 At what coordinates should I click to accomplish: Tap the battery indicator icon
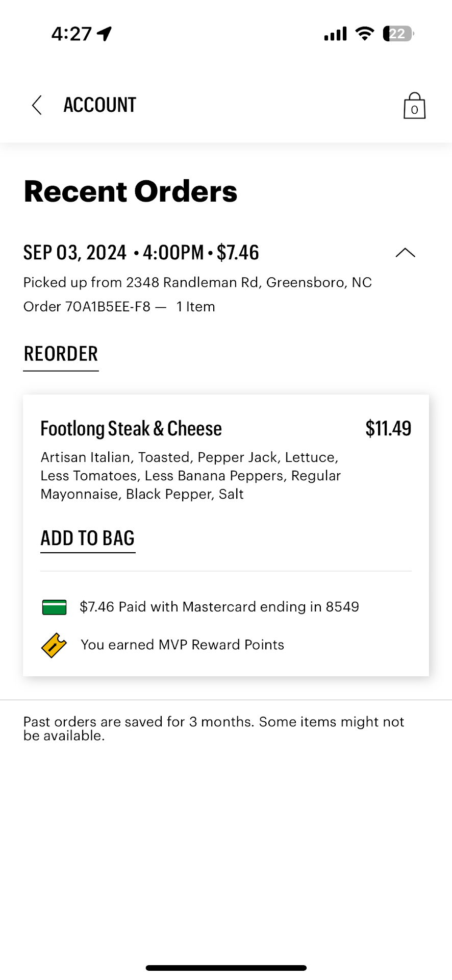(x=398, y=34)
